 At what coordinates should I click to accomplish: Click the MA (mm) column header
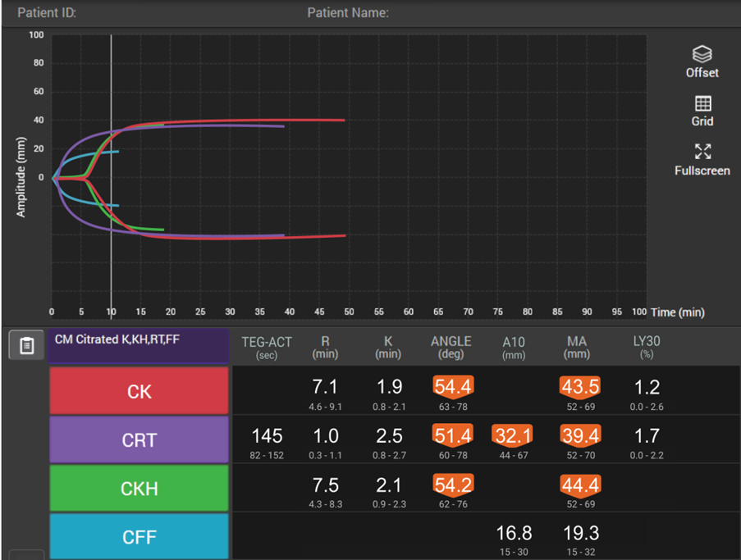tap(577, 347)
